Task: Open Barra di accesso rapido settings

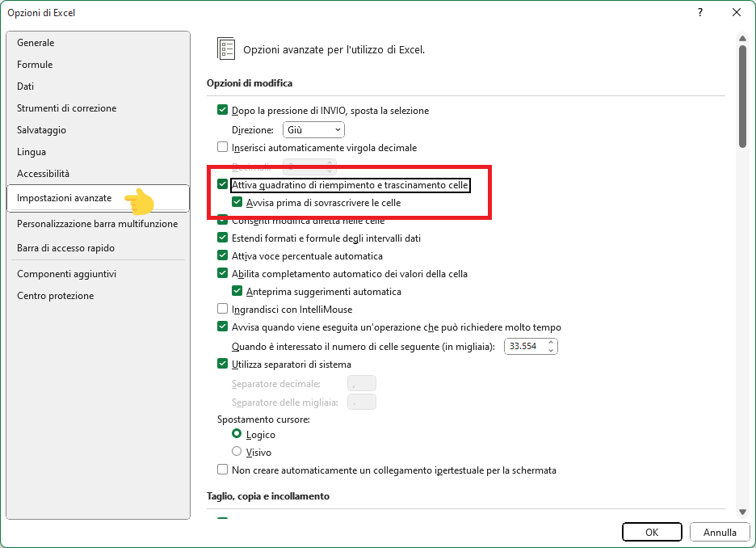Action: [x=65, y=247]
